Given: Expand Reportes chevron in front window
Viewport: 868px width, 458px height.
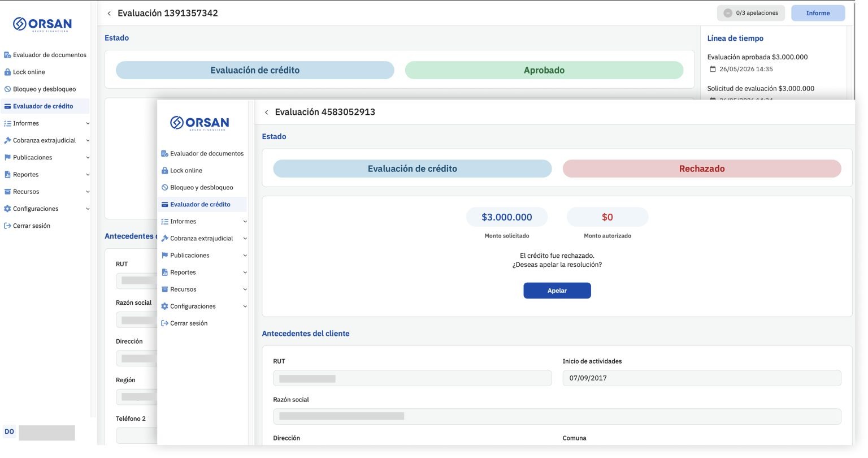Looking at the screenshot, I should (245, 272).
